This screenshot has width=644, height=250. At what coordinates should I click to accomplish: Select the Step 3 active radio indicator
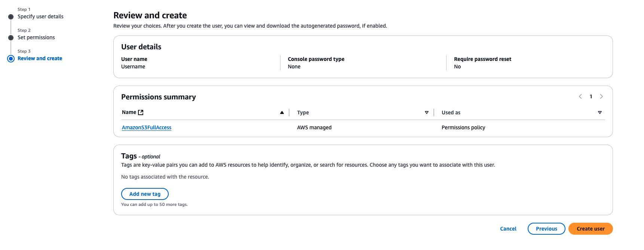point(11,59)
